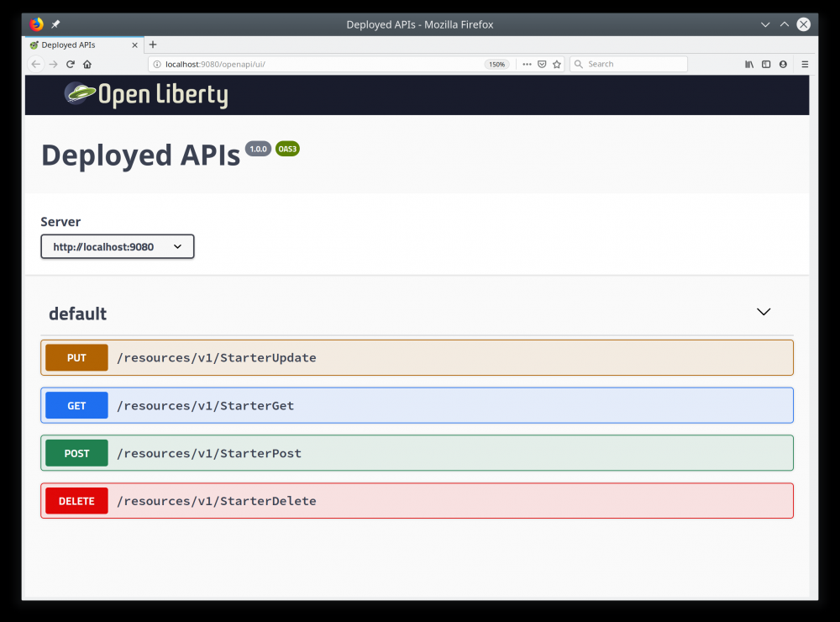Click the Firefox account icon
Screen dimensions: 840x622
tap(783, 64)
